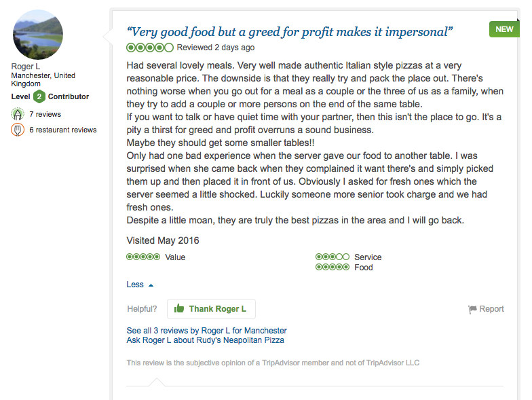The height and width of the screenshot is (400, 532).
Task: Collapse the review using Less arrow
Action: pos(151,285)
